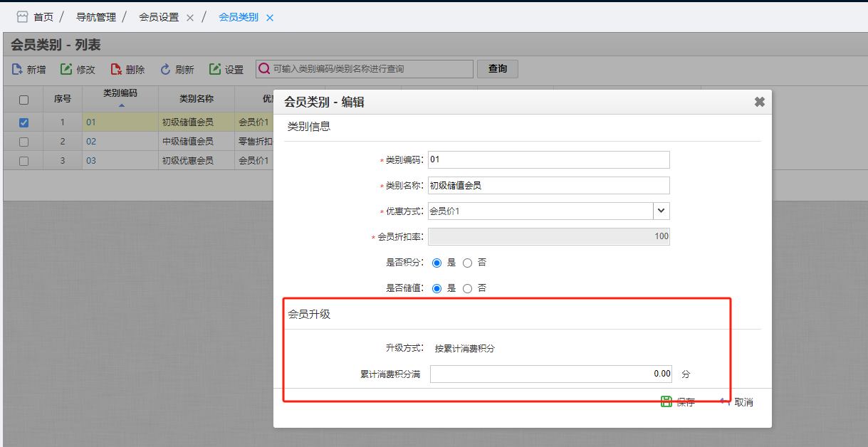Open the 优惠方式 dropdown arrow

662,211
